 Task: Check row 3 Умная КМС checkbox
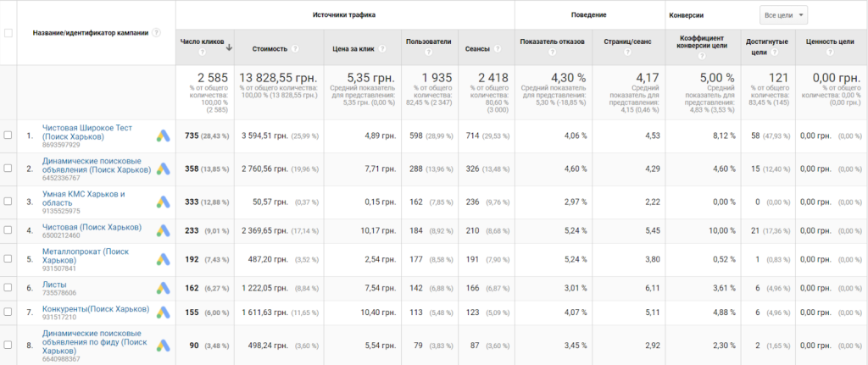pyautogui.click(x=8, y=202)
